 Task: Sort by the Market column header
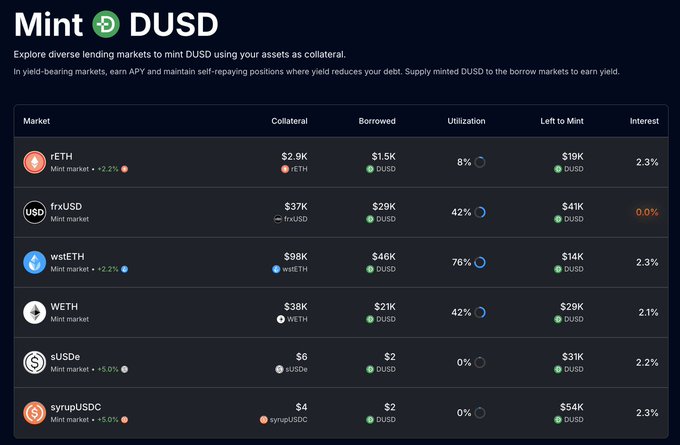pos(36,121)
